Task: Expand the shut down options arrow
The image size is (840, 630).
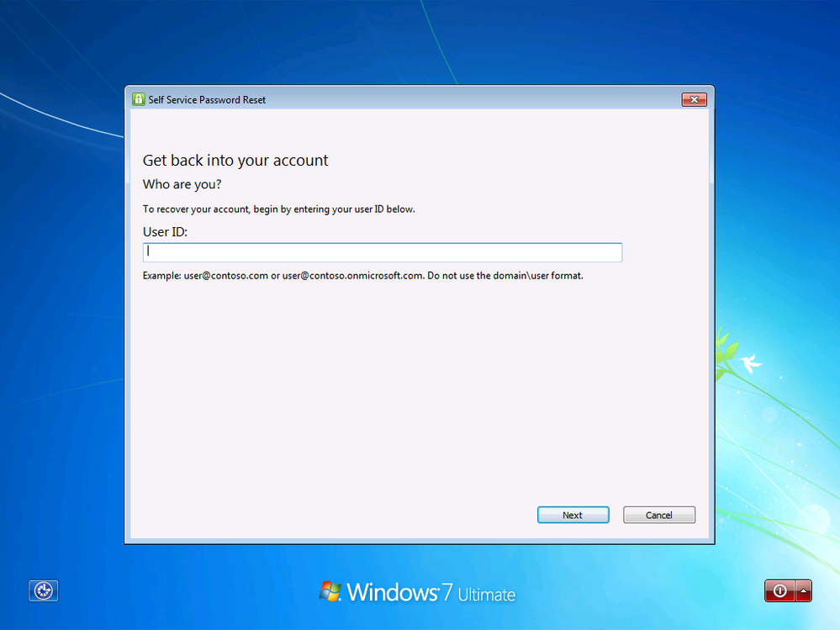Action: [x=804, y=591]
